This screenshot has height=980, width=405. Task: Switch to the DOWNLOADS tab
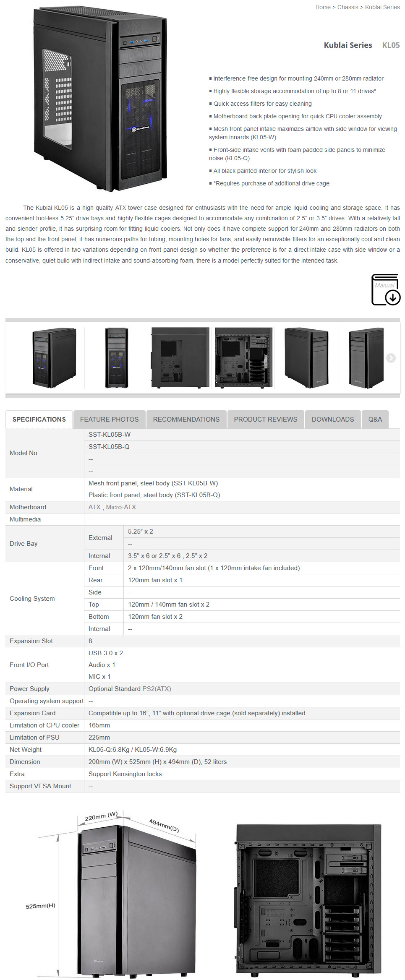click(x=333, y=420)
